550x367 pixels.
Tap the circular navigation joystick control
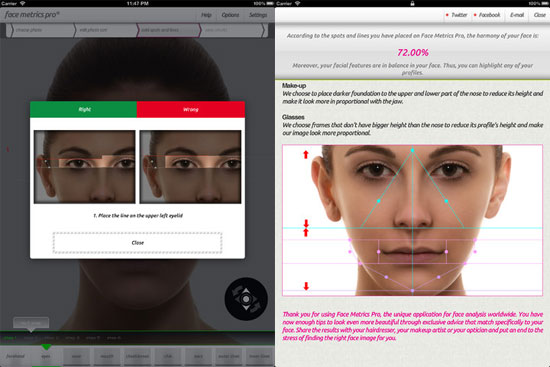coord(246,299)
